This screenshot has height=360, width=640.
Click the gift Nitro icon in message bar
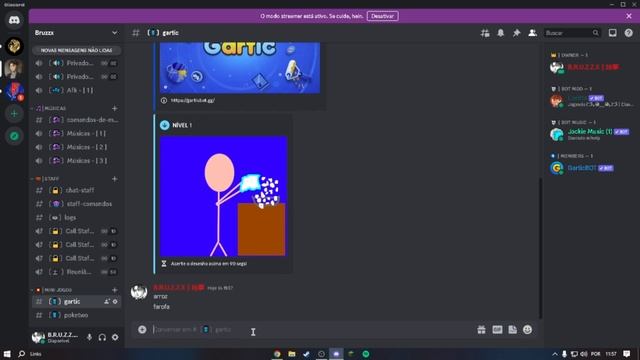click(481, 330)
